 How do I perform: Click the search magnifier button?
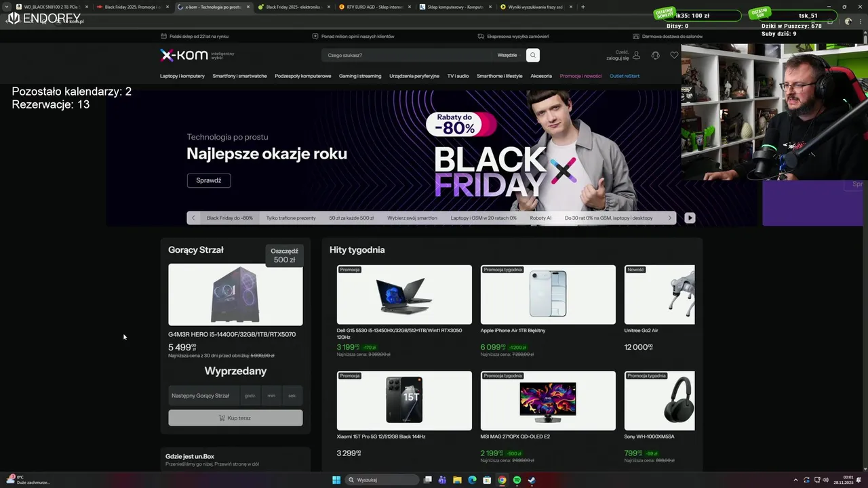click(533, 55)
